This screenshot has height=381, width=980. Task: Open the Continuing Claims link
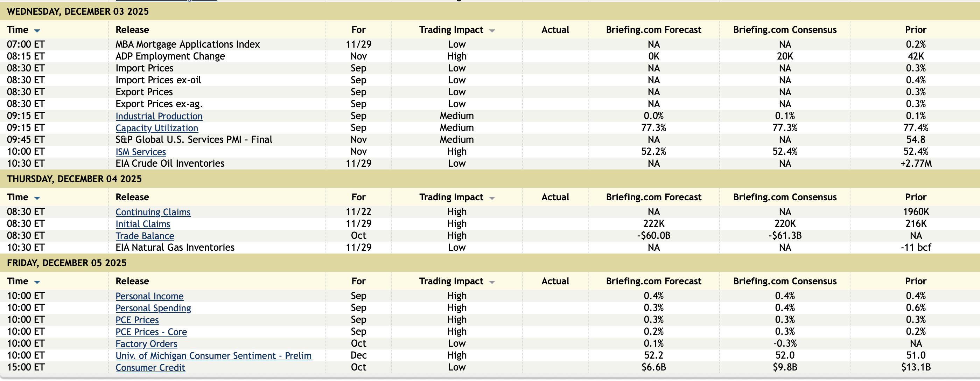pyautogui.click(x=153, y=212)
